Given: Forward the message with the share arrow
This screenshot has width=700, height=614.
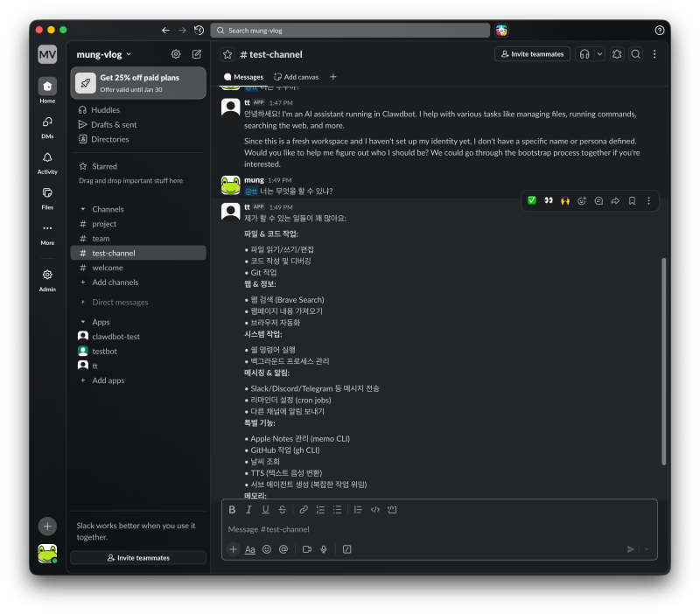Looking at the screenshot, I should pos(615,200).
